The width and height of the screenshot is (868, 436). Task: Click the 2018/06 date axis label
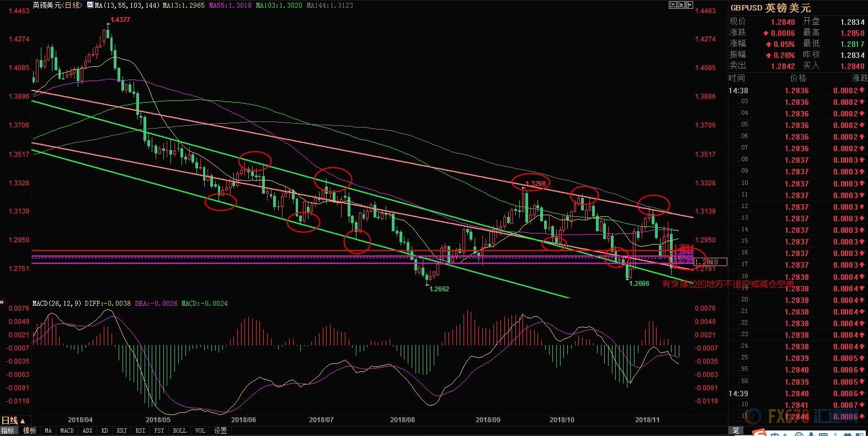click(x=243, y=419)
